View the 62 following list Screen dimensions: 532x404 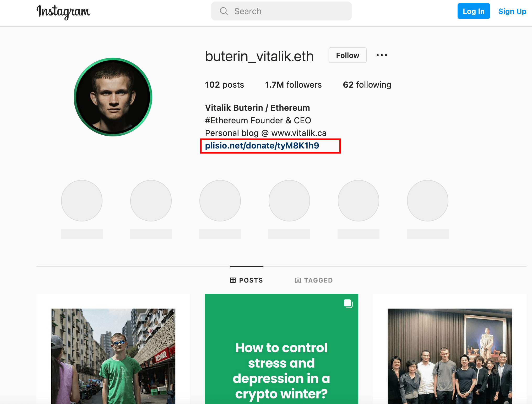(x=367, y=84)
